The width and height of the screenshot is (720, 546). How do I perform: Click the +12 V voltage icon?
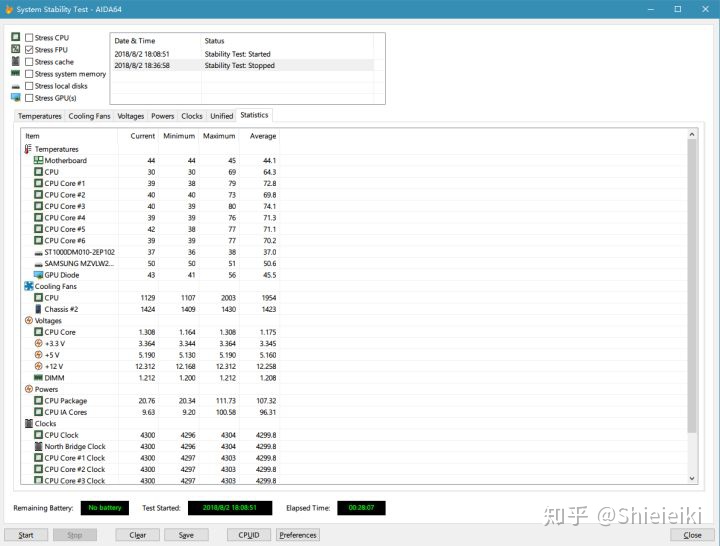coord(38,367)
